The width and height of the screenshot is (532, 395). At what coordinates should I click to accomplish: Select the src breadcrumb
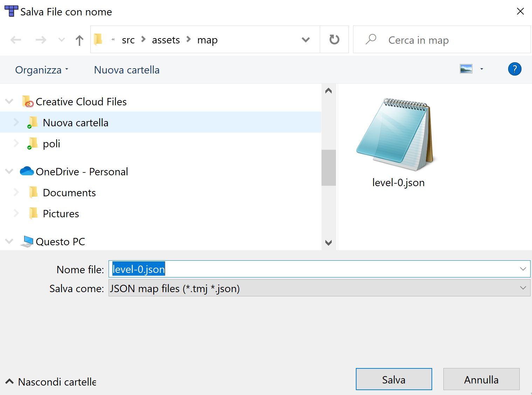[128, 40]
